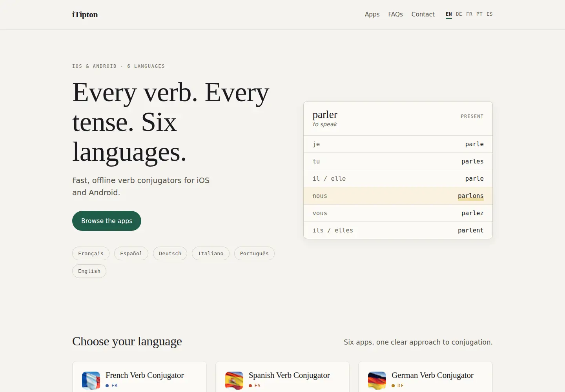Click the 'parler' verb heading
565x392 pixels.
(325, 114)
